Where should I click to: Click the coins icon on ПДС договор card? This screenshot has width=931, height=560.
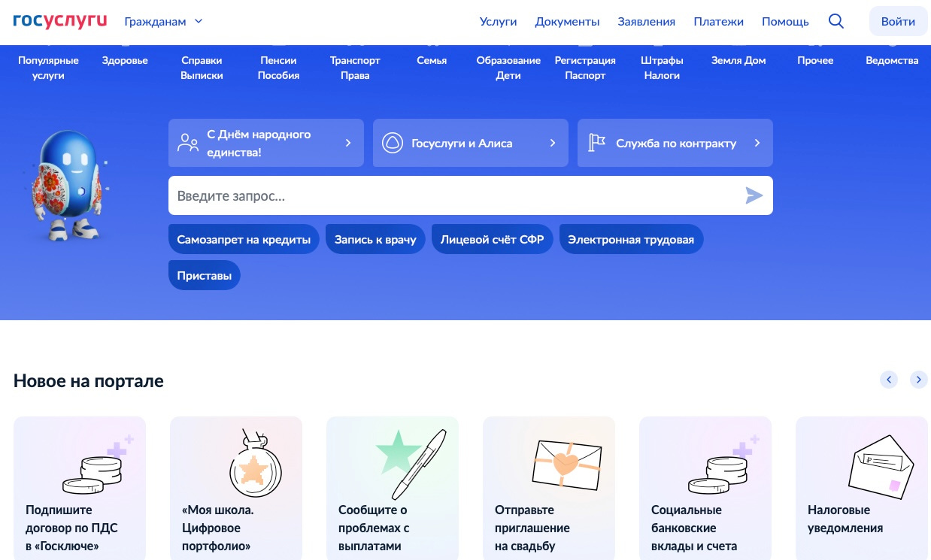click(98, 465)
